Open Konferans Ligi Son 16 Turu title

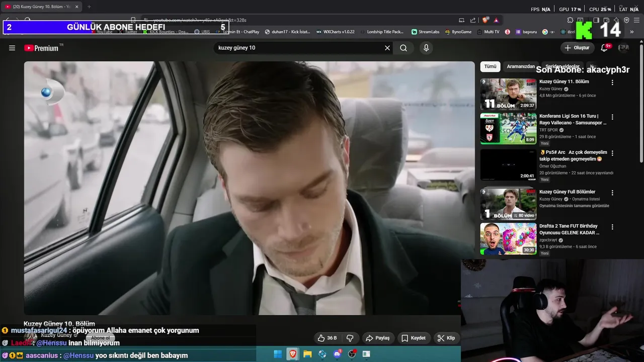tap(573, 119)
